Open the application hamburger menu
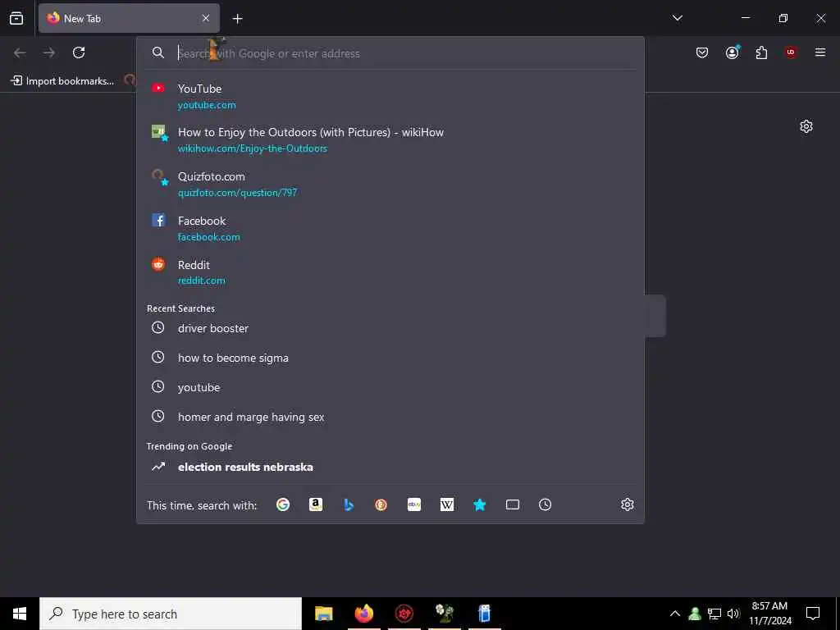 pos(819,52)
